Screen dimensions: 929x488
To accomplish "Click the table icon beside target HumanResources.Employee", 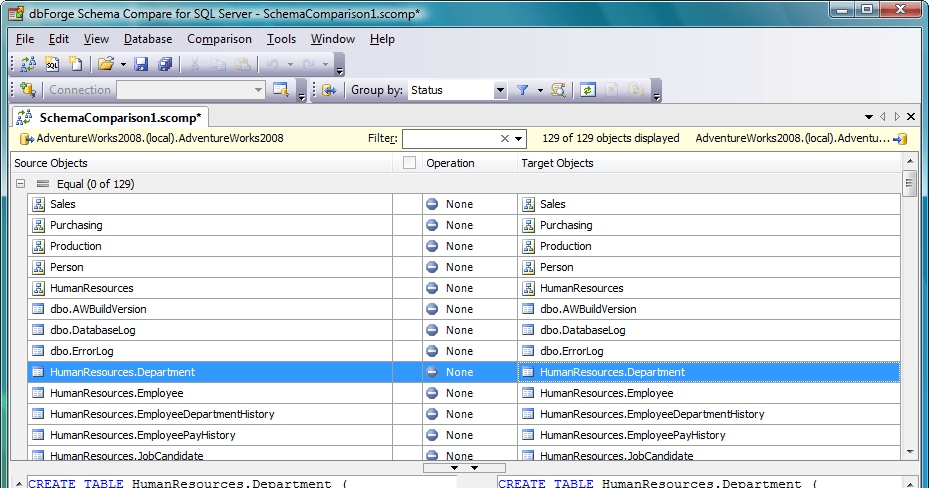I will [x=528, y=393].
